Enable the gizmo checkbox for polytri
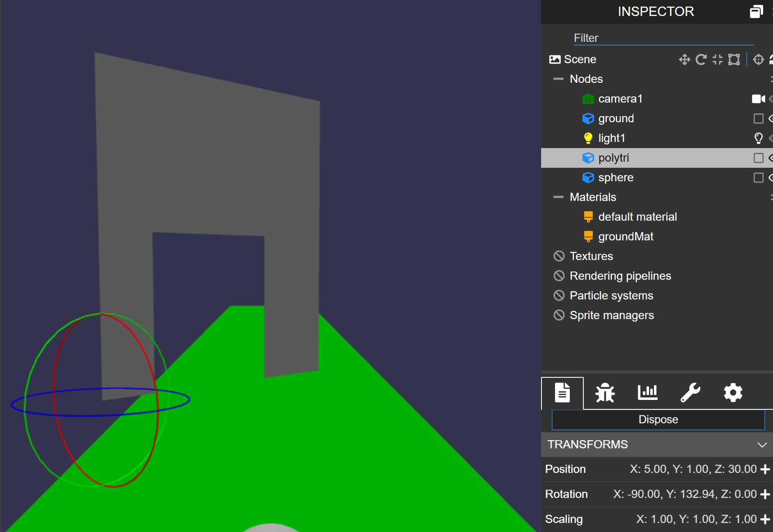The width and height of the screenshot is (773, 532). [759, 158]
